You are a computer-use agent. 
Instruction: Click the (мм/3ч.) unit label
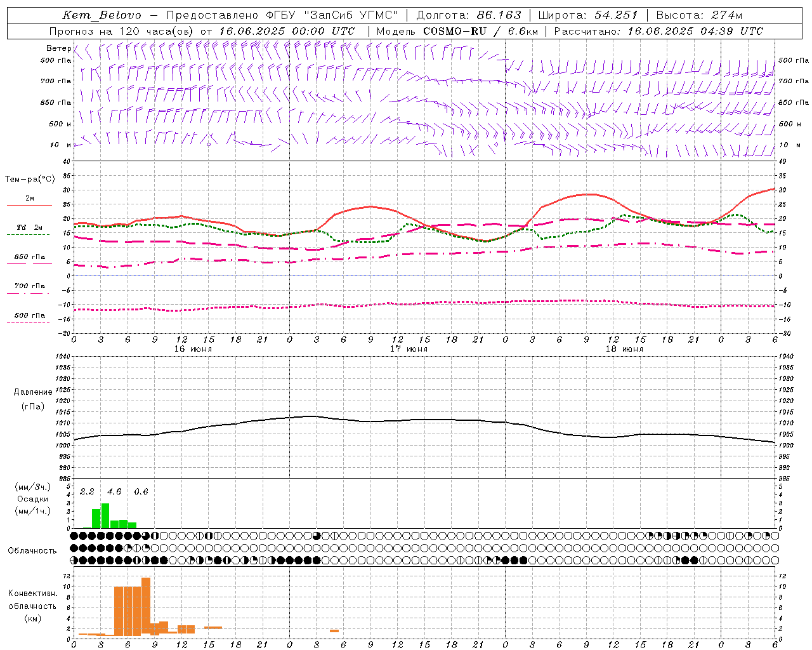coord(32,487)
